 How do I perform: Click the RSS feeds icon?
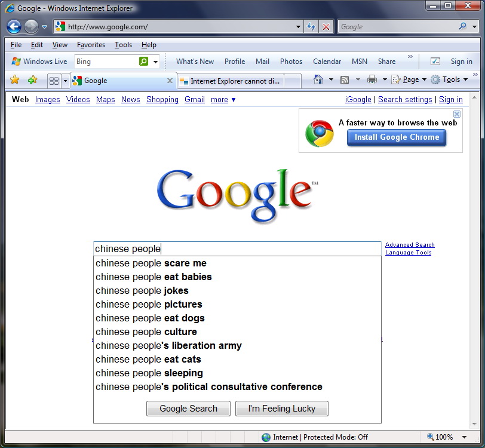[345, 79]
